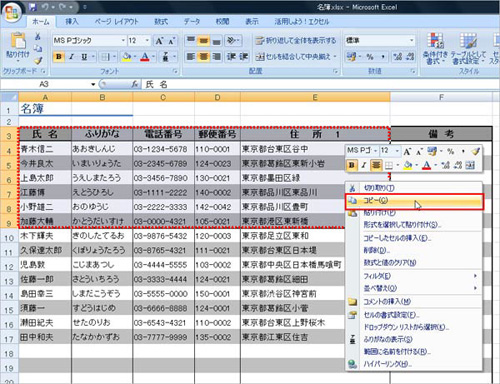Switch to the 表示 ribbon tab
Screen dimensions: 500x384
[252, 22]
